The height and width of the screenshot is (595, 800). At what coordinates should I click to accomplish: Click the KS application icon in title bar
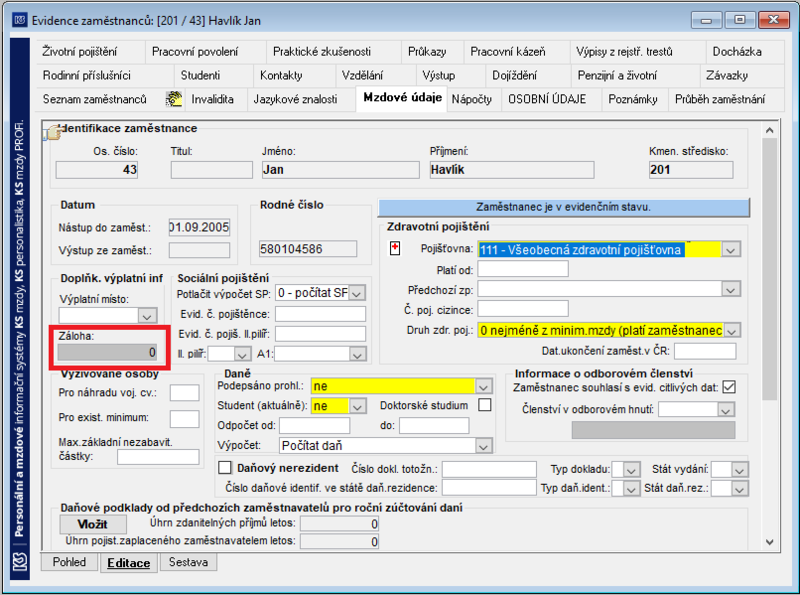click(20, 20)
